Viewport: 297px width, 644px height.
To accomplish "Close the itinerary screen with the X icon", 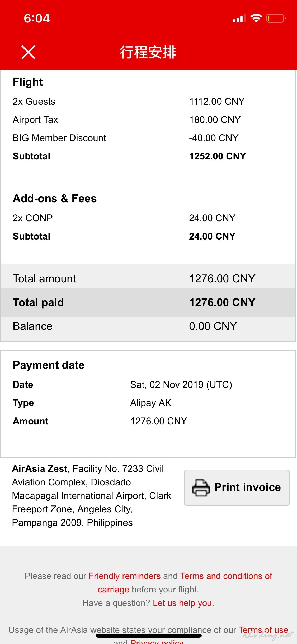I will (28, 52).
